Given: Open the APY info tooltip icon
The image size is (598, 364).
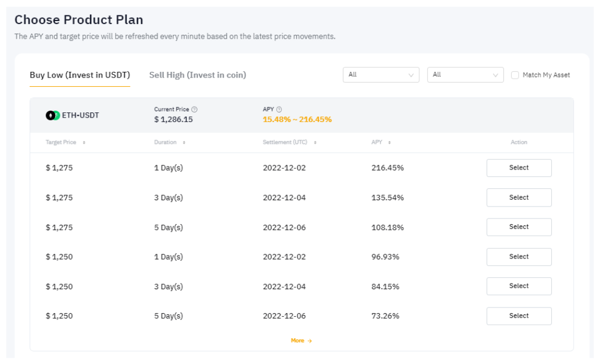Looking at the screenshot, I should 278,110.
